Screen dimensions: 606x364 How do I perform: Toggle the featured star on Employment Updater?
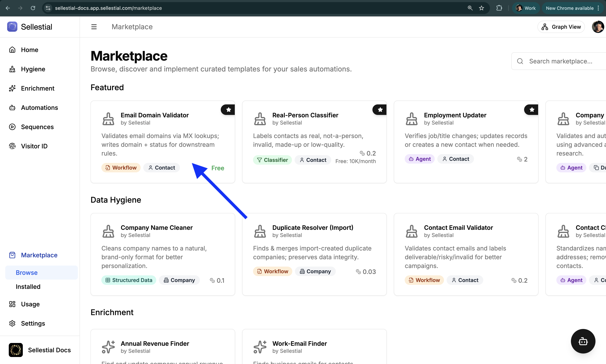[x=531, y=110]
